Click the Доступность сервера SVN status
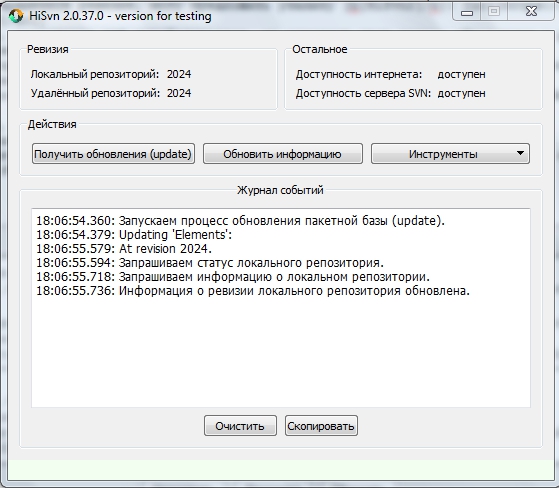The image size is (559, 488). point(461,93)
